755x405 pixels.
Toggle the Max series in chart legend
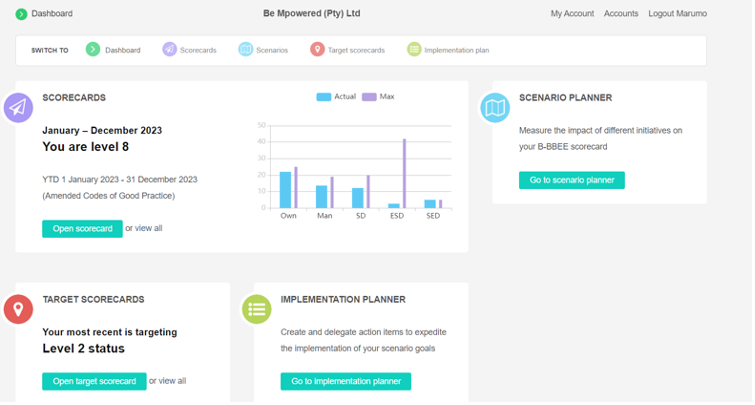tap(378, 97)
